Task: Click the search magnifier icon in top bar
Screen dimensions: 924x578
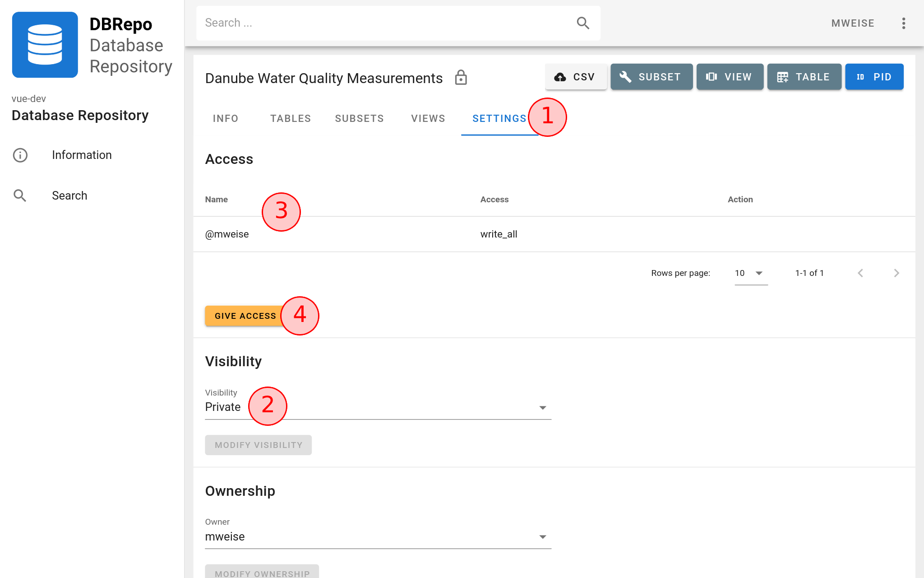Action: click(583, 23)
